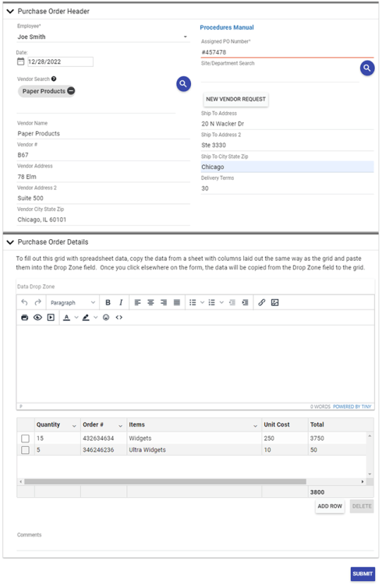Submit the purchase order form
This screenshot has width=382, height=588.
[x=363, y=574]
